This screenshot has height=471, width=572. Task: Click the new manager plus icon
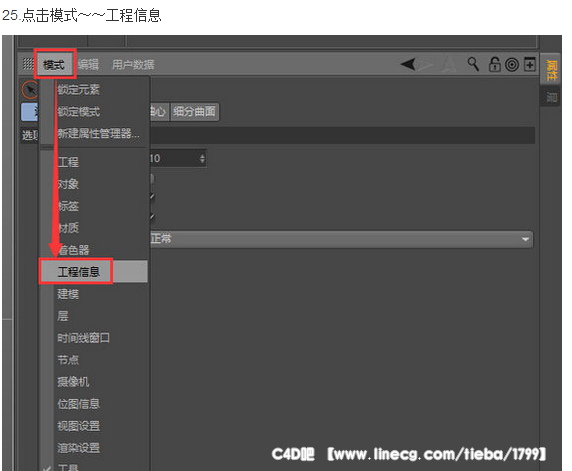(x=530, y=64)
